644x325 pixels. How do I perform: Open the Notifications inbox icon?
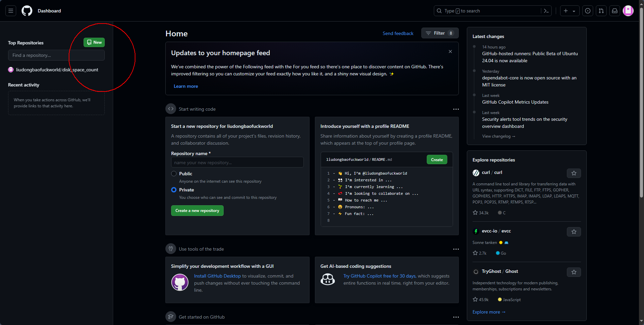(x=615, y=11)
